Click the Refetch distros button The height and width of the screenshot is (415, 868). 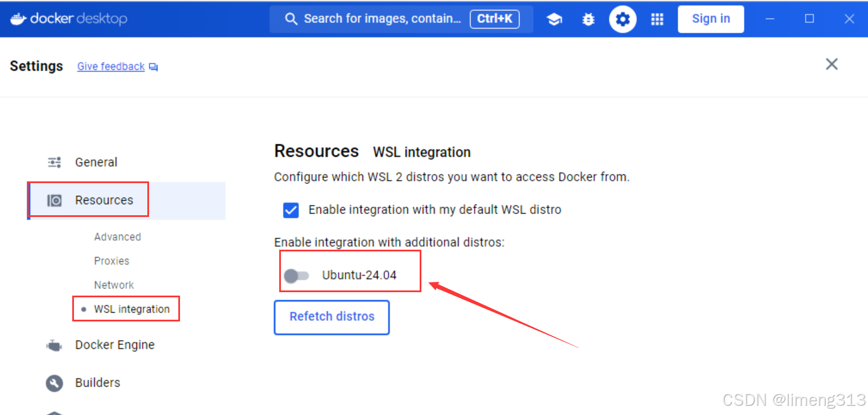click(332, 317)
